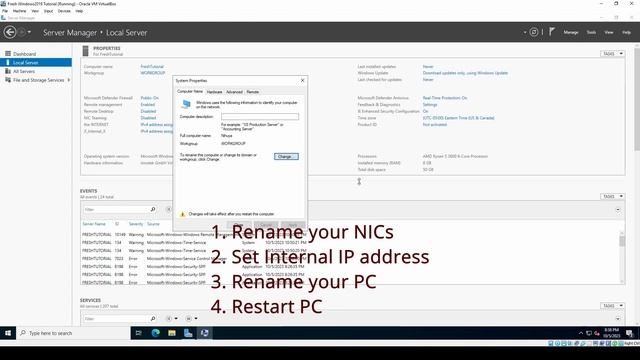Viewport: 640px width, 360px height.
Task: Open Properties TASKS dropdown
Action: point(612,54)
